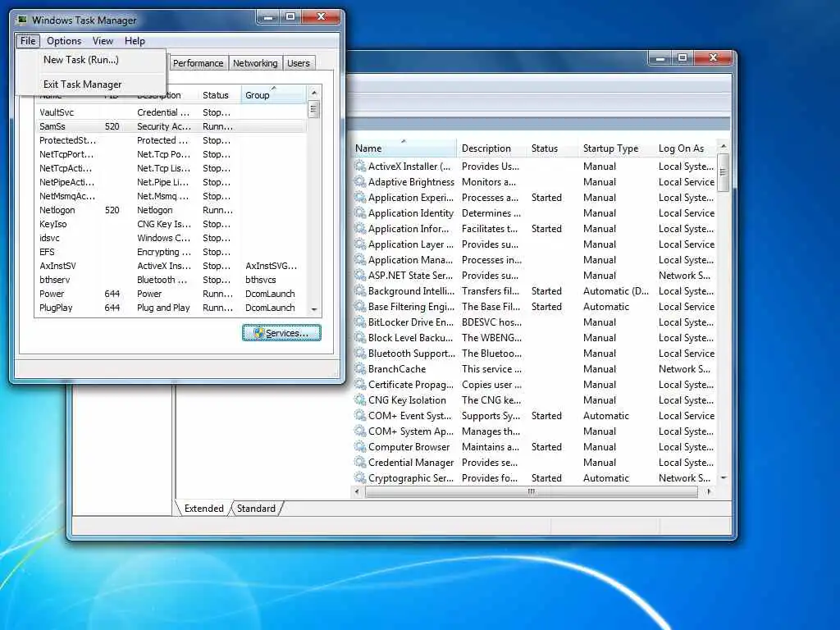
Task: Click the COM+ System Application gear icon
Action: (360, 431)
